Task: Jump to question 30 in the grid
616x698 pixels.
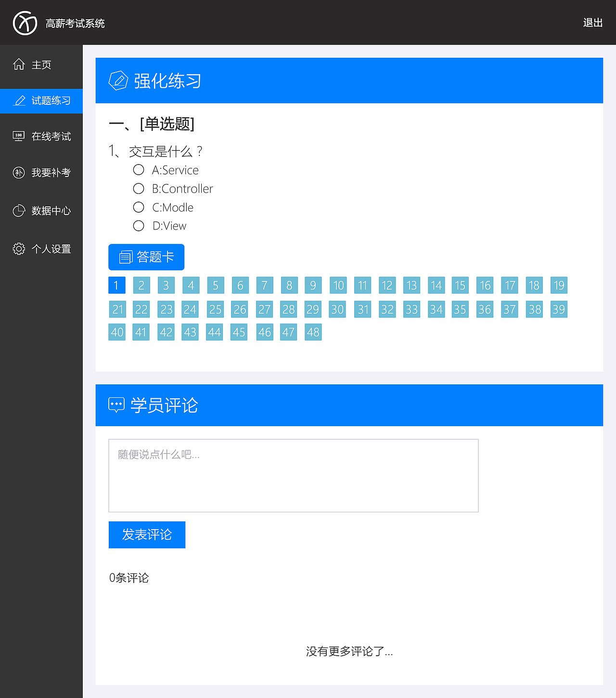Action: point(337,309)
